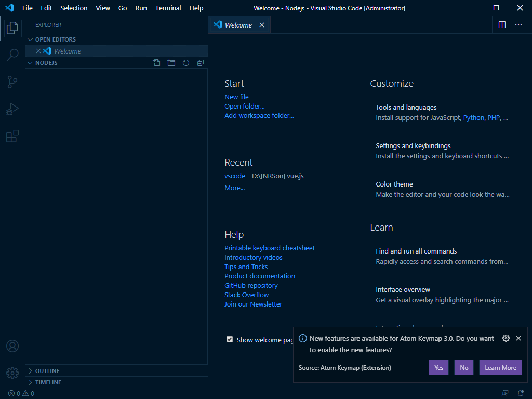Close the Welcome tab
This screenshot has width=532, height=399.
tap(262, 25)
